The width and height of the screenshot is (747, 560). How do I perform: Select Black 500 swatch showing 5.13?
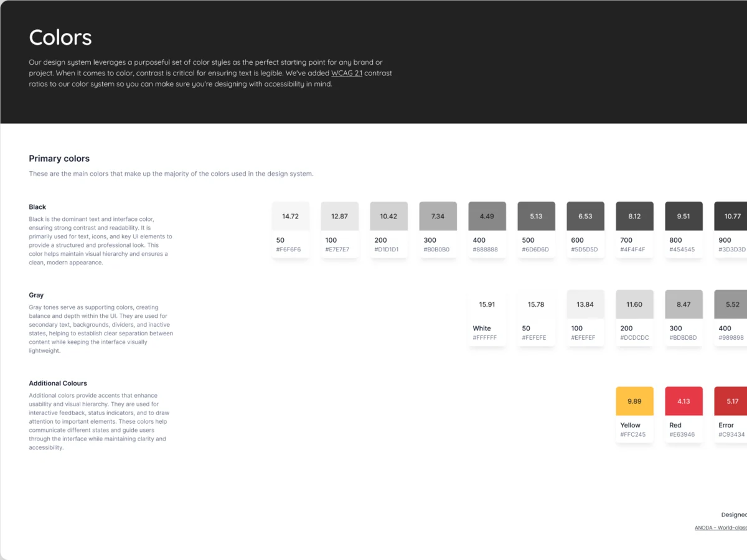pos(537,217)
